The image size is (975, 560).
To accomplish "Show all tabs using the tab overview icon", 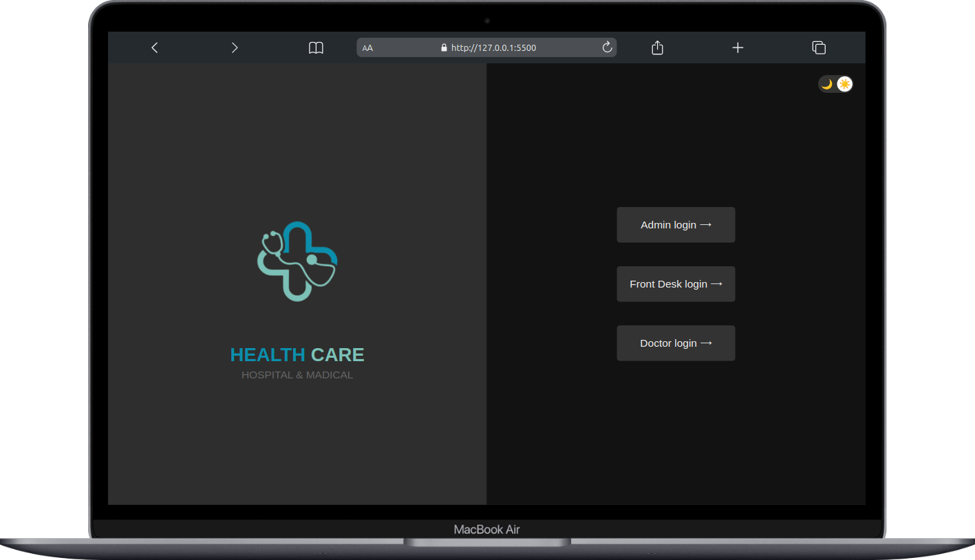I will [819, 47].
